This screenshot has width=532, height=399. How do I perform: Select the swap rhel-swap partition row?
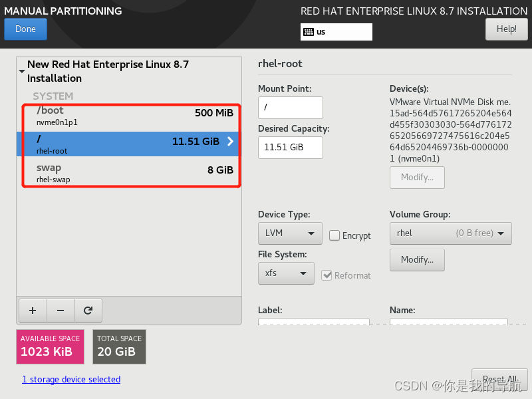(x=129, y=172)
